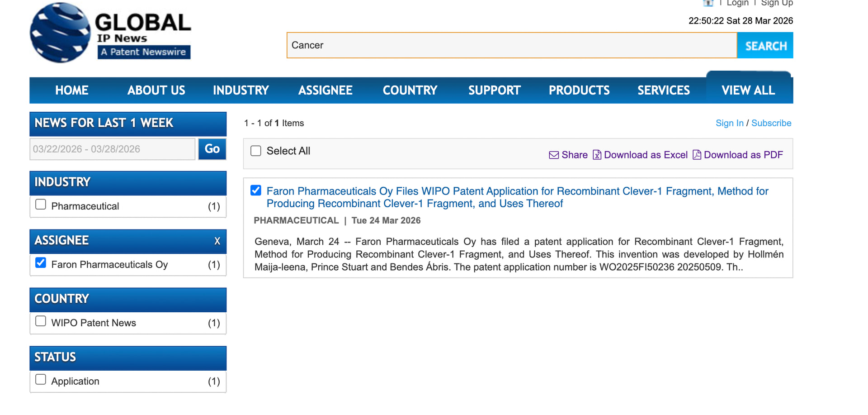The width and height of the screenshot is (868, 415).
Task: Open the Industry navigation menu
Action: pos(241,91)
